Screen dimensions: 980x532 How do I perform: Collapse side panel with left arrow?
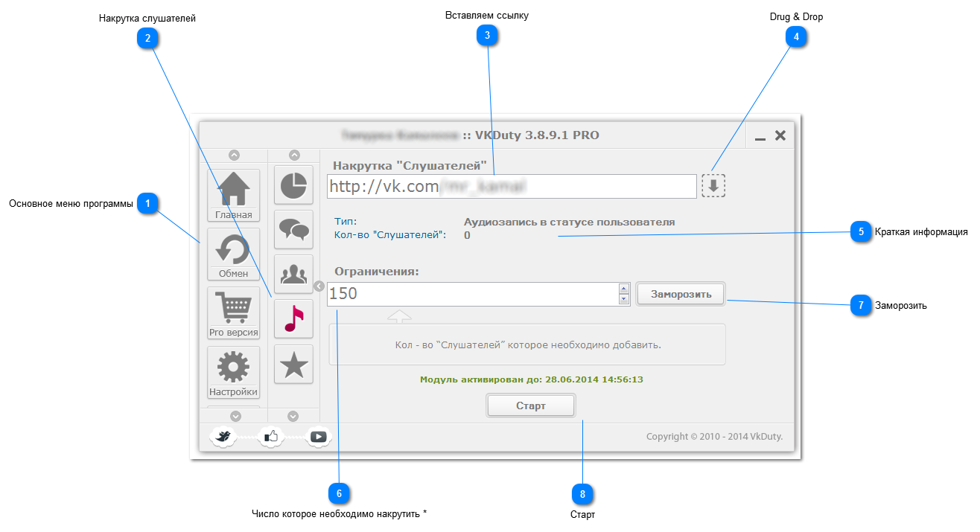[x=319, y=286]
